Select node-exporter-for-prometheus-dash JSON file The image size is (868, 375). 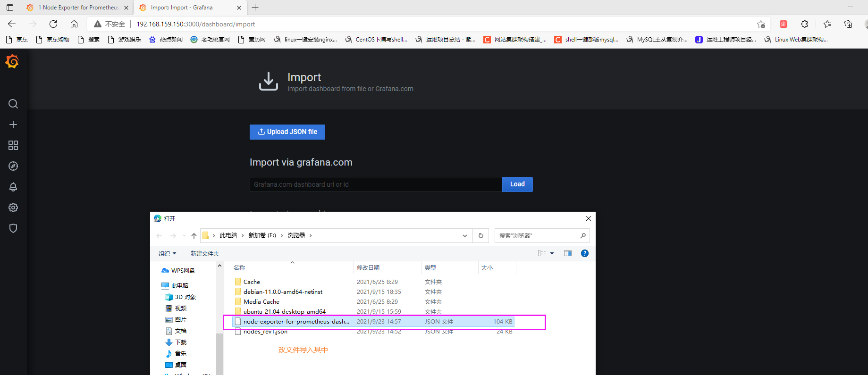(374, 322)
